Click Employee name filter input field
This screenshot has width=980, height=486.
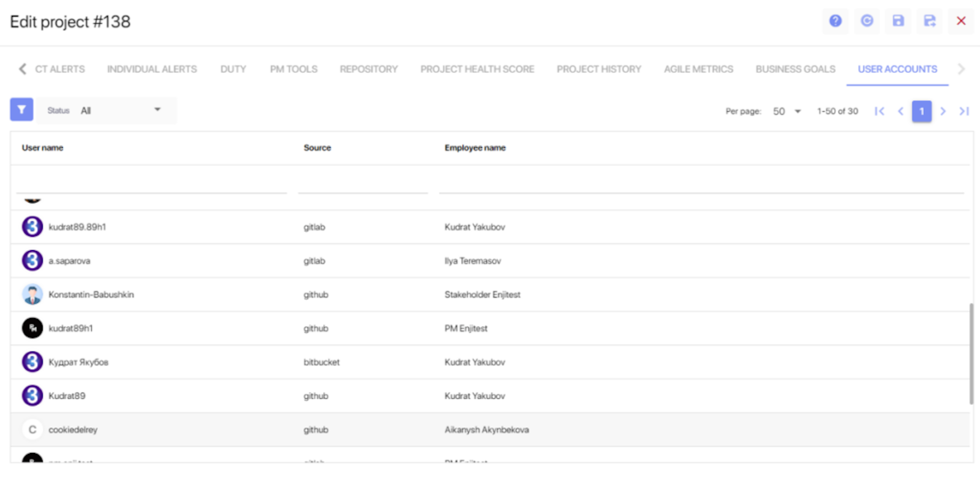click(x=702, y=182)
